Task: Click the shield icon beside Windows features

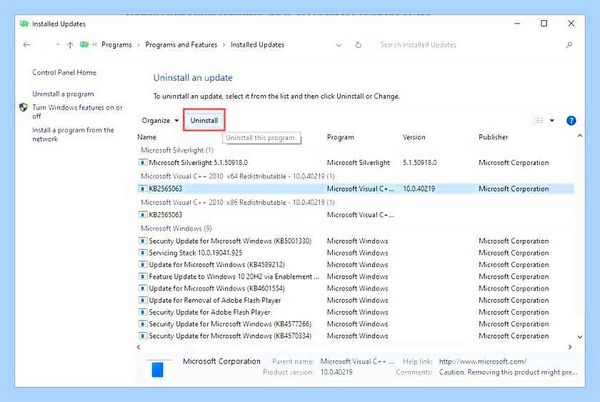Action: click(23, 107)
